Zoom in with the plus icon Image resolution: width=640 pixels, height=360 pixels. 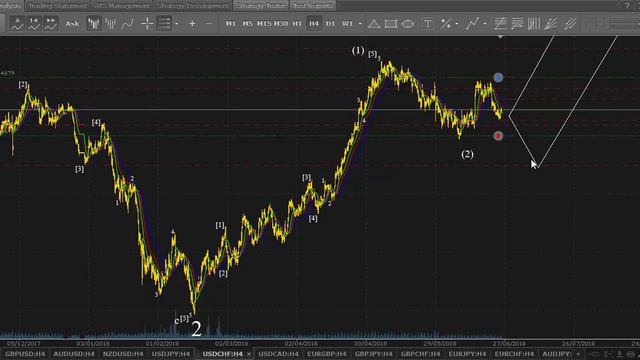click(x=192, y=24)
